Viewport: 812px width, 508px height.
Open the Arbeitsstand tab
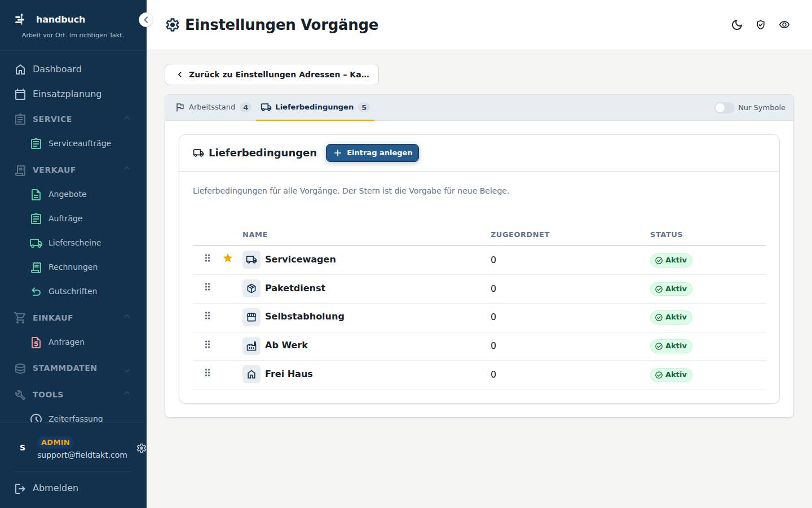[x=213, y=107]
